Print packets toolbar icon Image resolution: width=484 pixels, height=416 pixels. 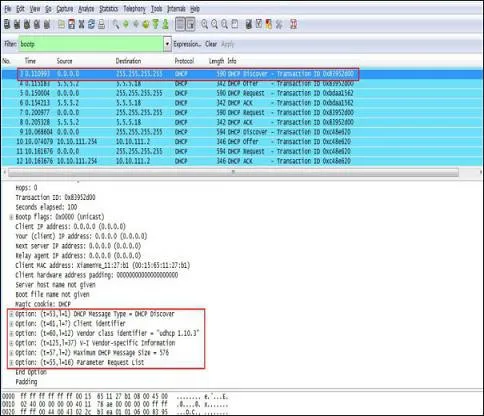click(101, 24)
